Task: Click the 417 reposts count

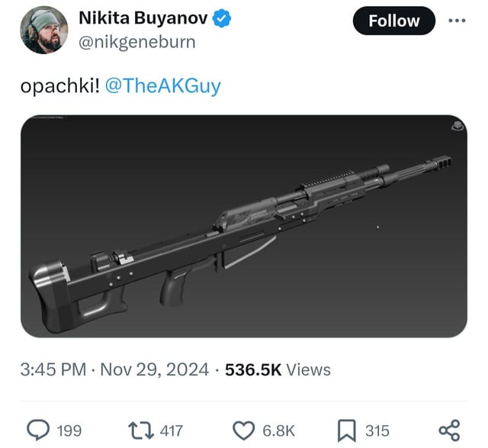Action: pos(171,431)
